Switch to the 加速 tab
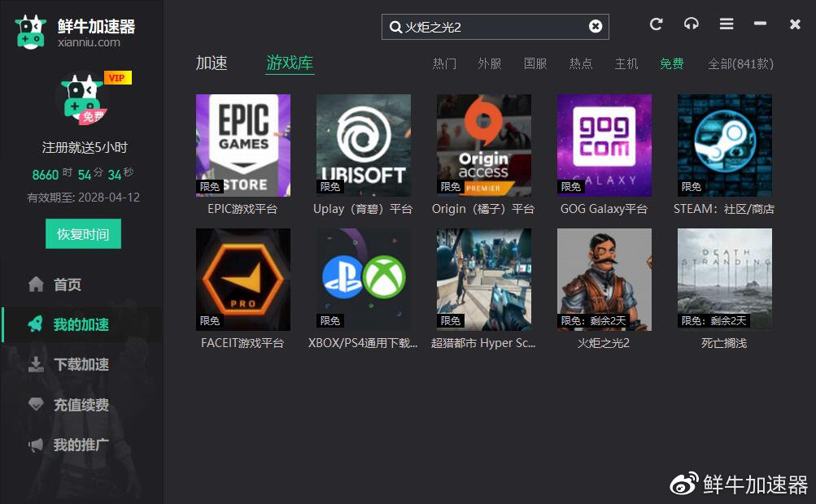The width and height of the screenshot is (816, 504). tap(212, 63)
